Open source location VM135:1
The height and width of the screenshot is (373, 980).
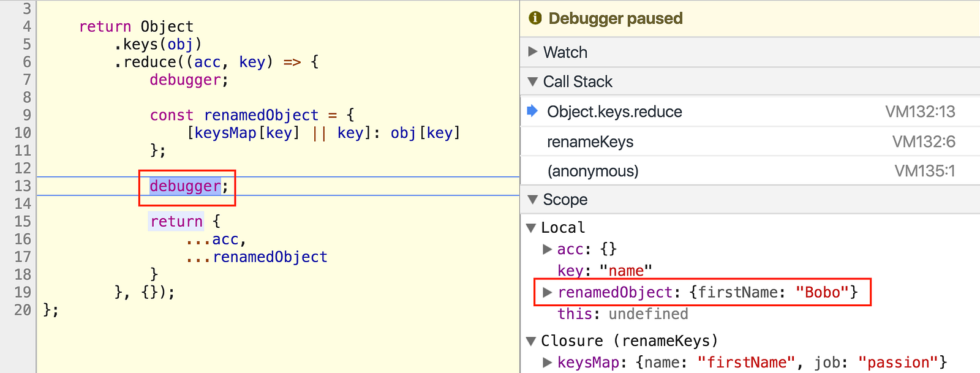925,171
